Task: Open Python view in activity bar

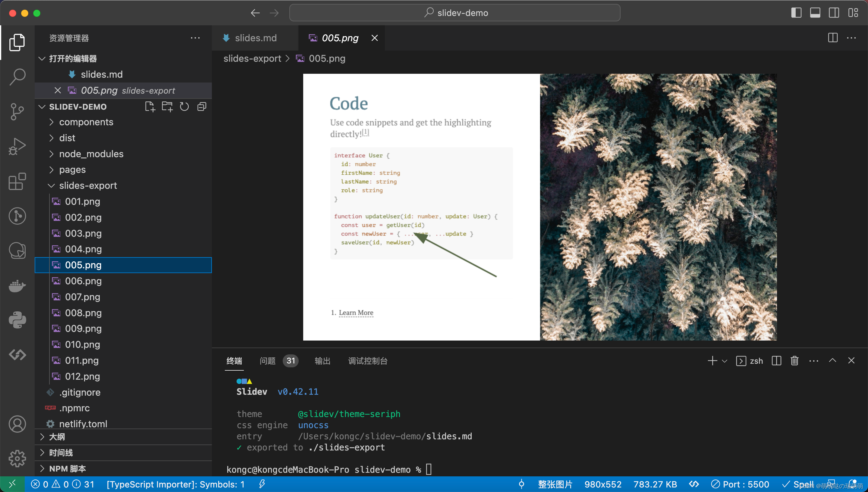Action: click(17, 320)
